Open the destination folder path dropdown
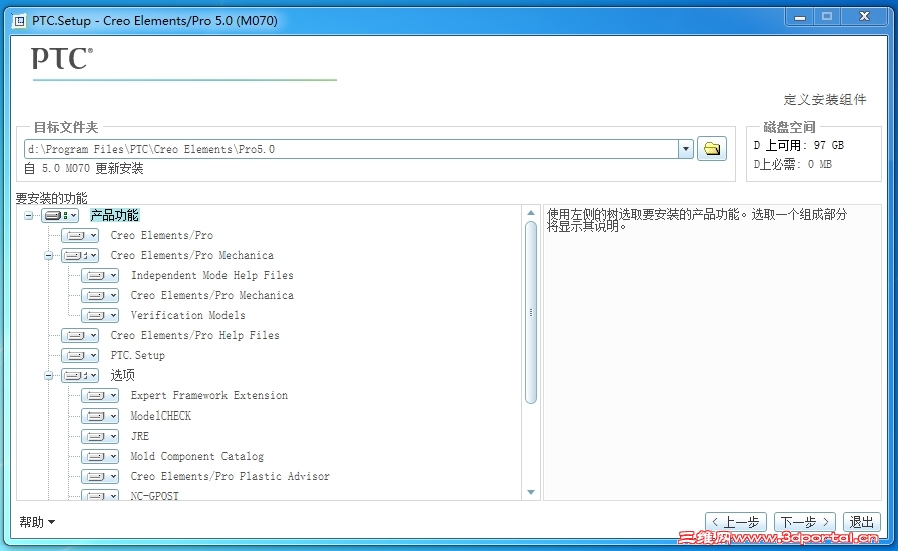 click(686, 149)
